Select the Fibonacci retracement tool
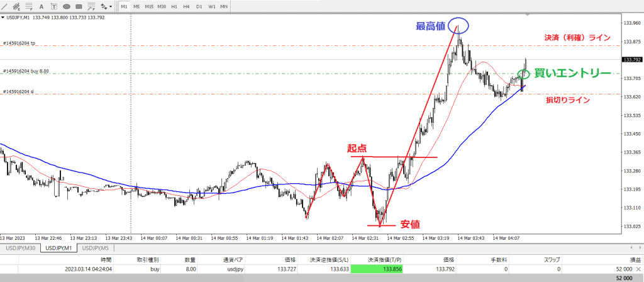 pyautogui.click(x=29, y=6)
